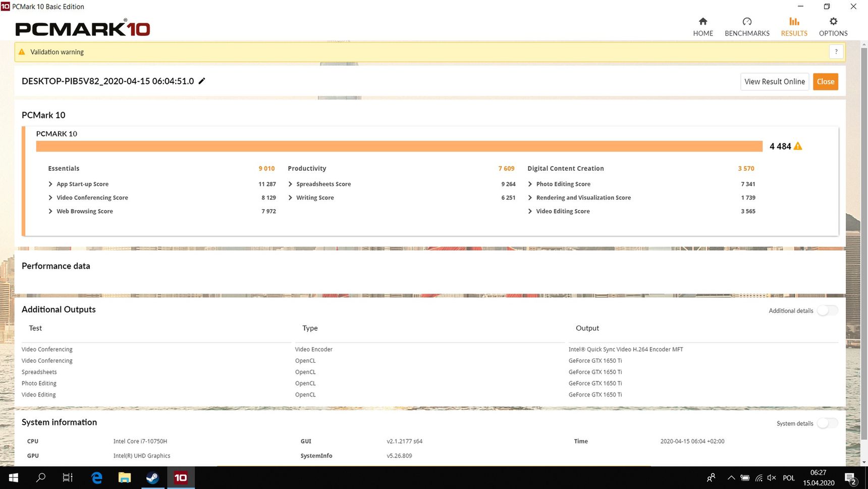Screen dimensions: 868x489
Task: Click the PCMark 10 logo
Action: [83, 28]
